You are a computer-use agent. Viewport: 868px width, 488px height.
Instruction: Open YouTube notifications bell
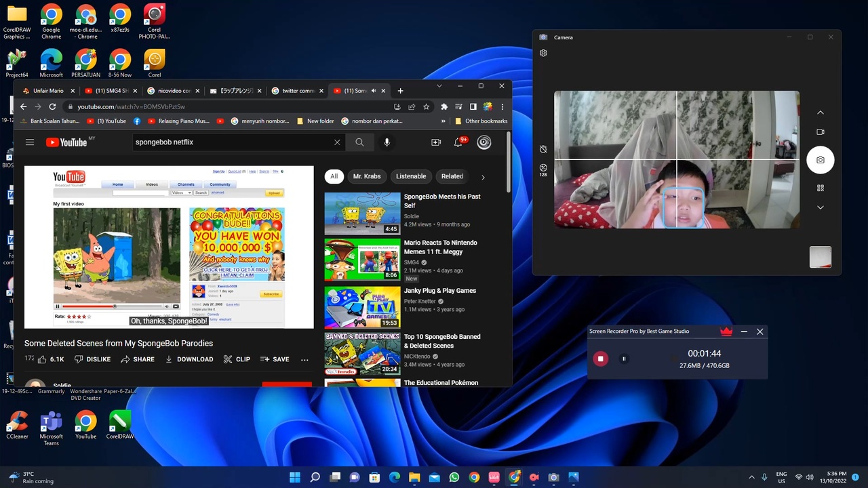tap(458, 142)
